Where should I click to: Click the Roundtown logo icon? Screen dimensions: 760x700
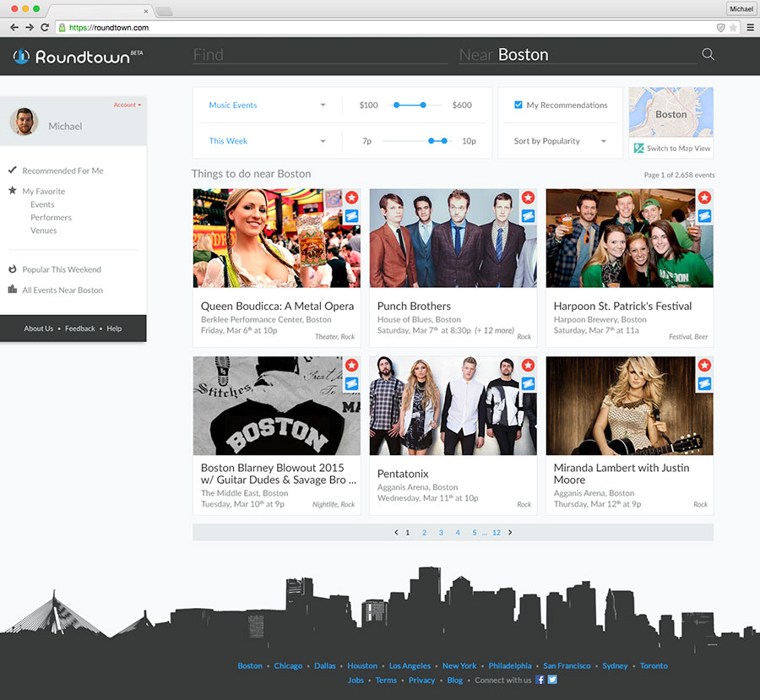[x=21, y=57]
